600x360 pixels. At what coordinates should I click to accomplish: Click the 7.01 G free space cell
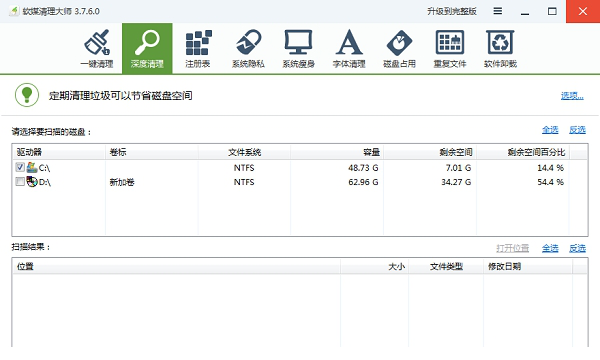click(458, 168)
